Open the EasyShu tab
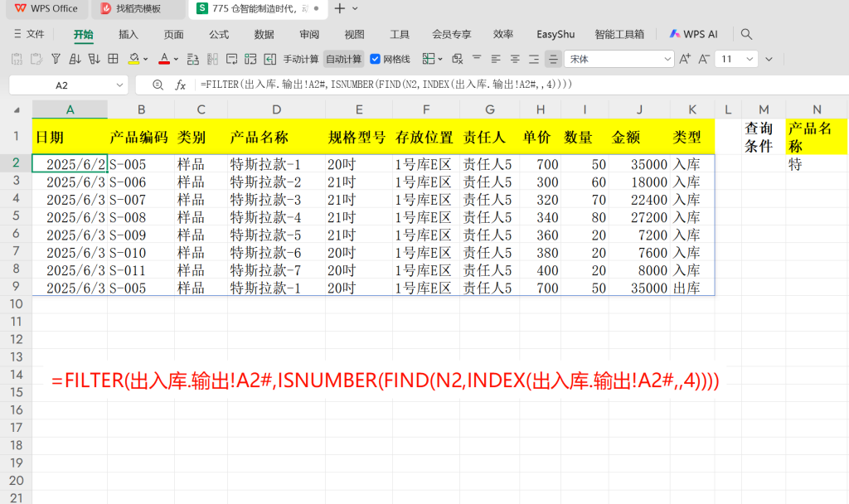Image resolution: width=849 pixels, height=504 pixels. pos(555,34)
